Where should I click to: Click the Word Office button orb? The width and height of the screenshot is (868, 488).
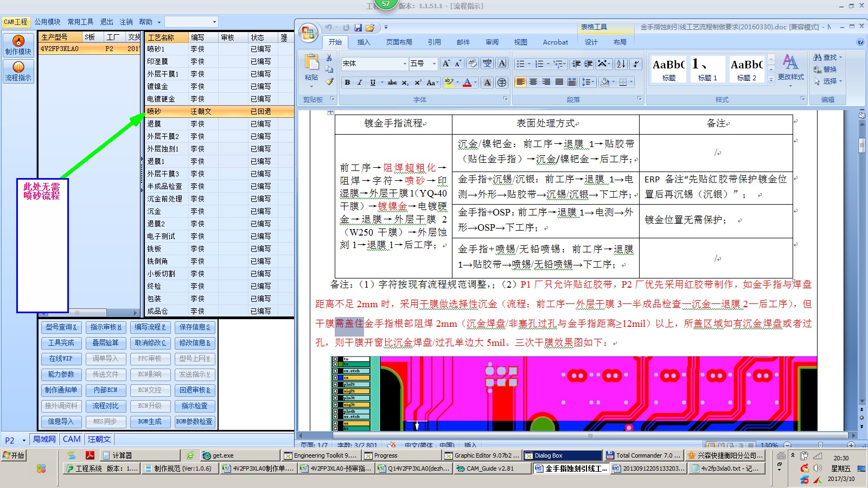[308, 33]
